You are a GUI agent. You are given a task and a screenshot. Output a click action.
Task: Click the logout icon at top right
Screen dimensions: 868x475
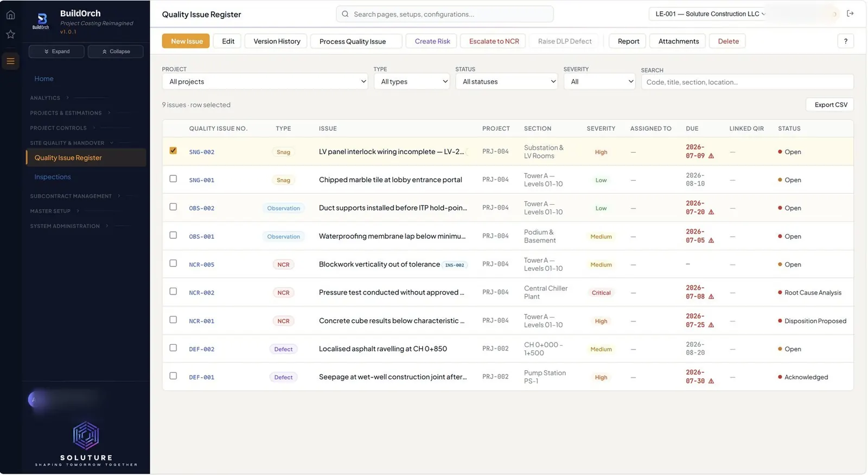(850, 14)
